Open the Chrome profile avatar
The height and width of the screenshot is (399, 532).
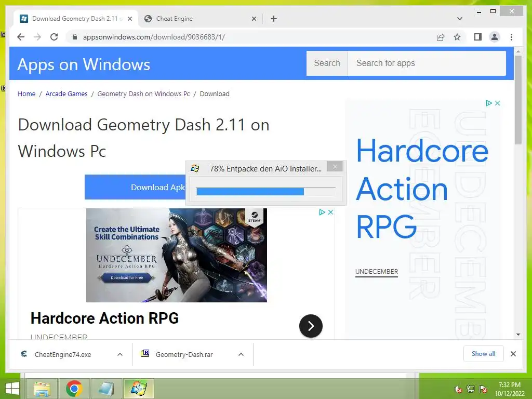point(495,37)
